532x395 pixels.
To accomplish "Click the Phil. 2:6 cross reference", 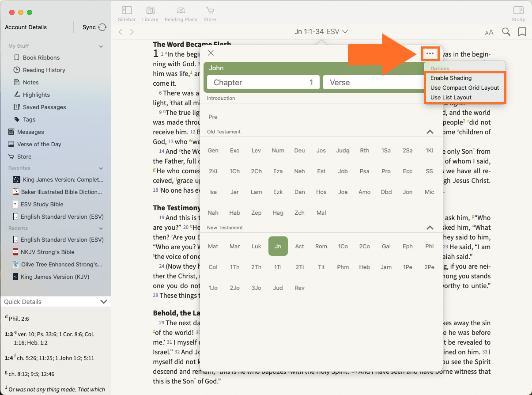I will point(19,319).
